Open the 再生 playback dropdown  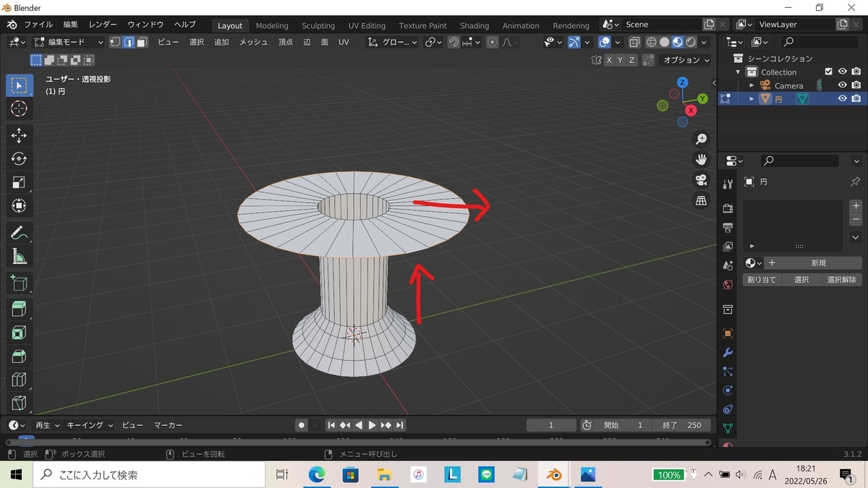[x=47, y=425]
